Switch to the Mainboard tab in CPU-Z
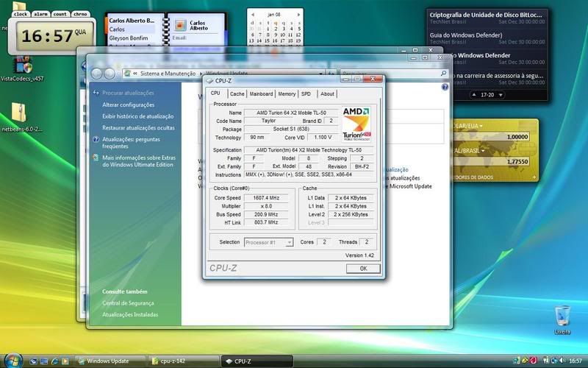The height and width of the screenshot is (368, 588). pyautogui.click(x=261, y=94)
